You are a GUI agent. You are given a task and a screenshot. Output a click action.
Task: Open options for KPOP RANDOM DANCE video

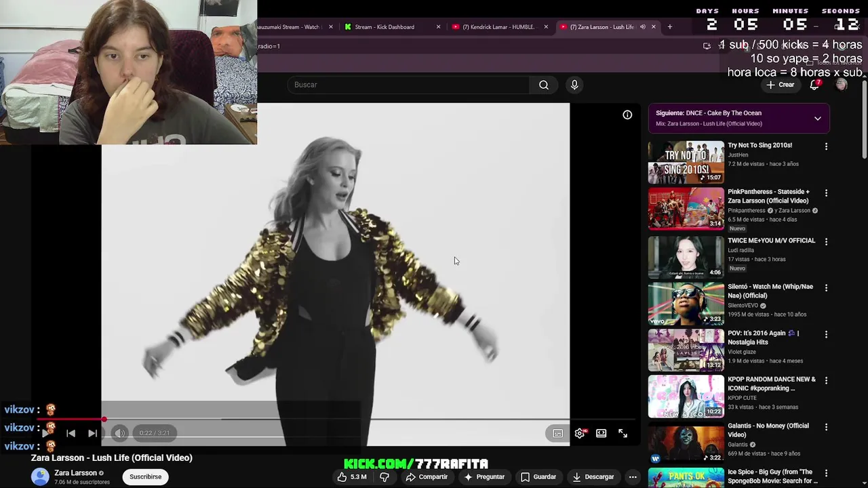pos(826,381)
